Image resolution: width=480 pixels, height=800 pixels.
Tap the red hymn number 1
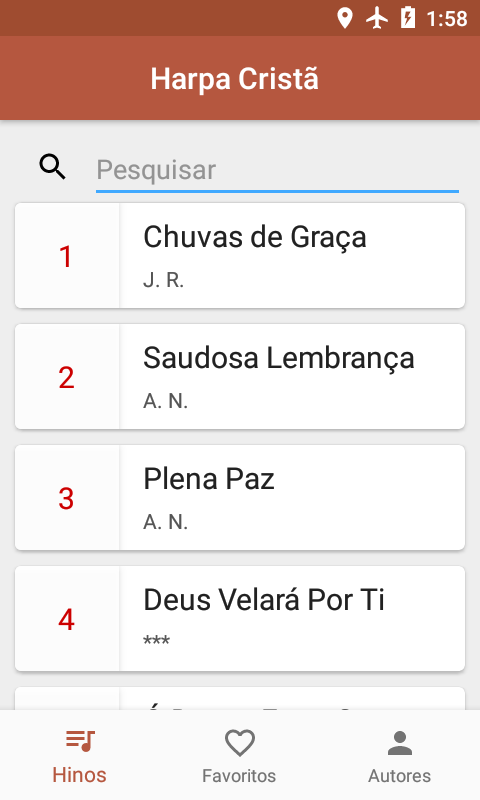(66, 257)
